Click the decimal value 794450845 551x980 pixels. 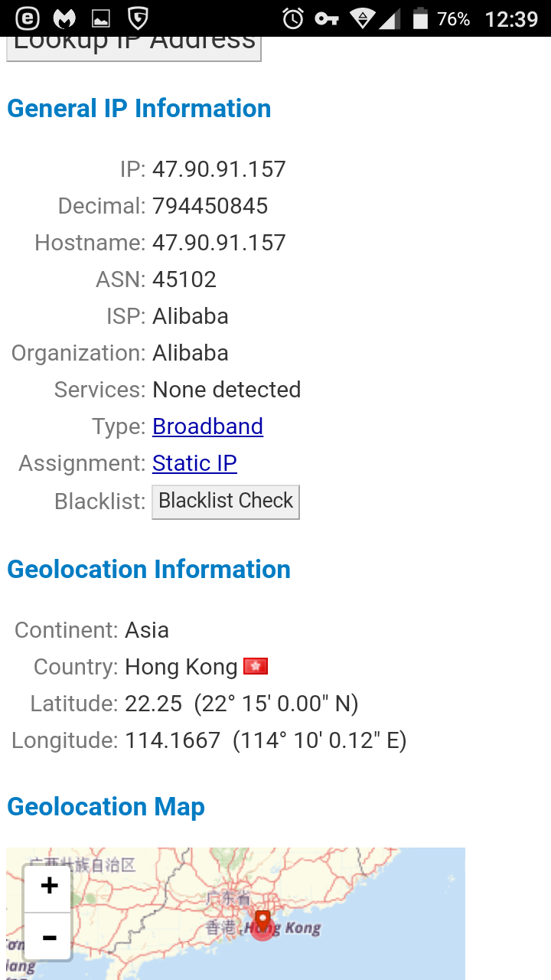[210, 206]
